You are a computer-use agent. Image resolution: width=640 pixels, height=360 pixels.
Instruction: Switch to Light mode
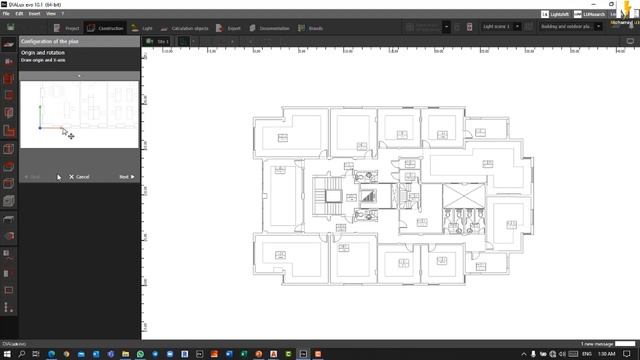click(x=142, y=28)
